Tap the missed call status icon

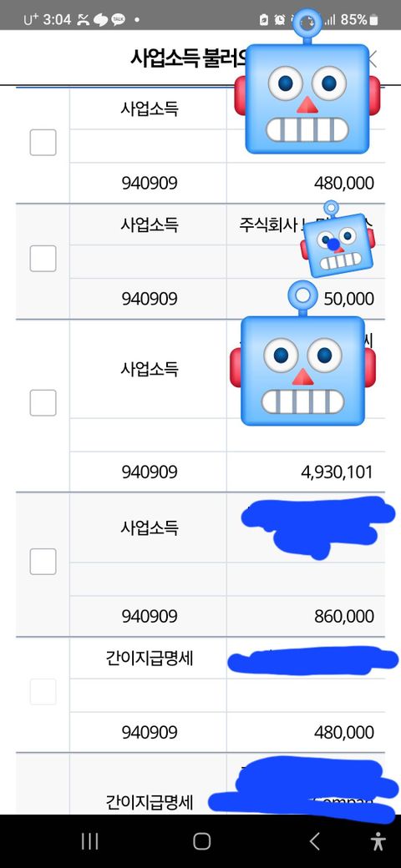click(83, 20)
